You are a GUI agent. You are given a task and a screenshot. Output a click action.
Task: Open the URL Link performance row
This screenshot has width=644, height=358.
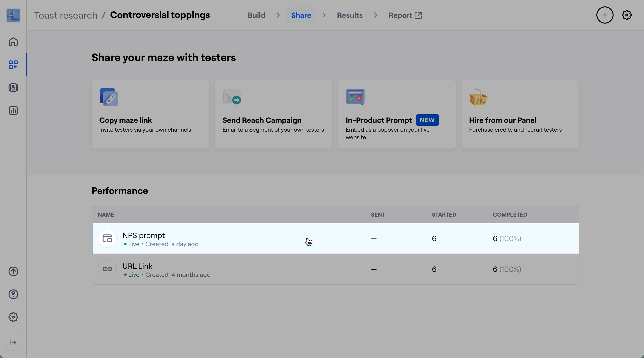[x=335, y=269]
